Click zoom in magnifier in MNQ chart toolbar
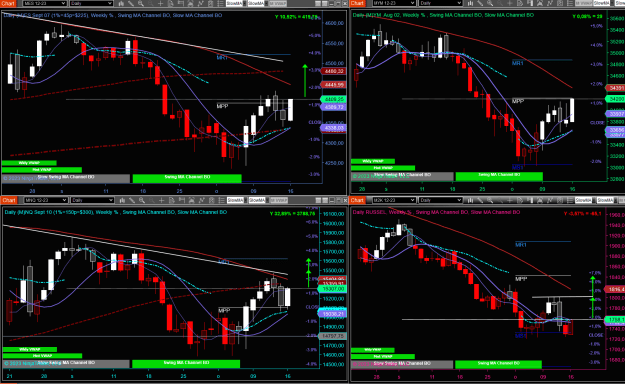 tap(142, 200)
